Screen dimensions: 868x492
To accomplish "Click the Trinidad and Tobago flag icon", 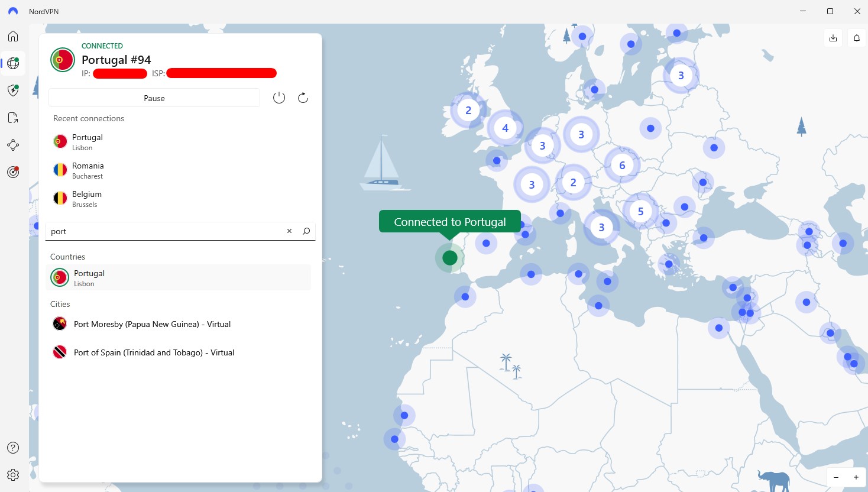I will [60, 352].
